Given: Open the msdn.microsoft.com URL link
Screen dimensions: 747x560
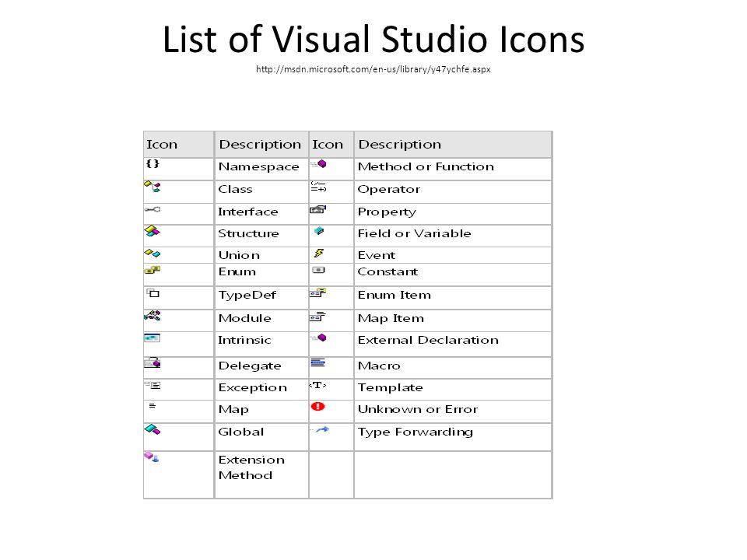Looking at the screenshot, I should (x=373, y=69).
